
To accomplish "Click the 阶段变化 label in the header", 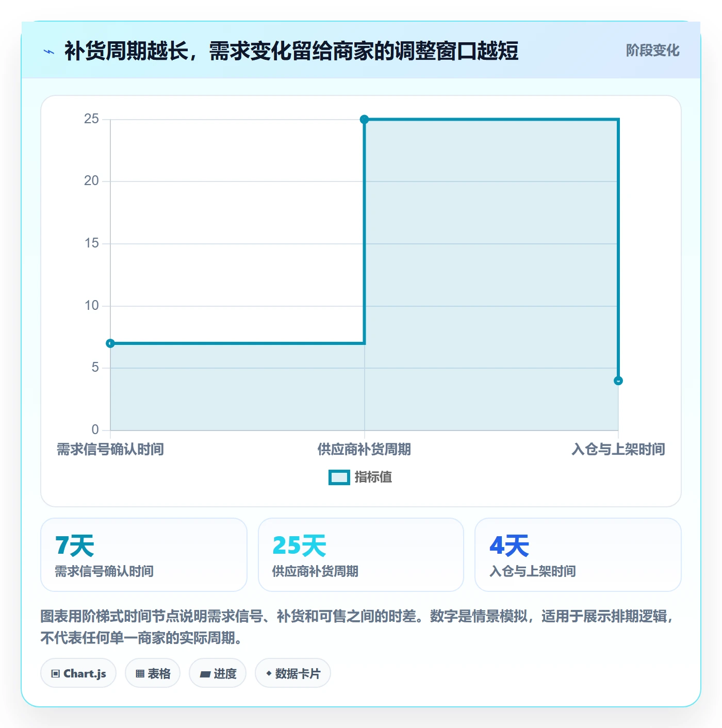I will pyautogui.click(x=652, y=51).
